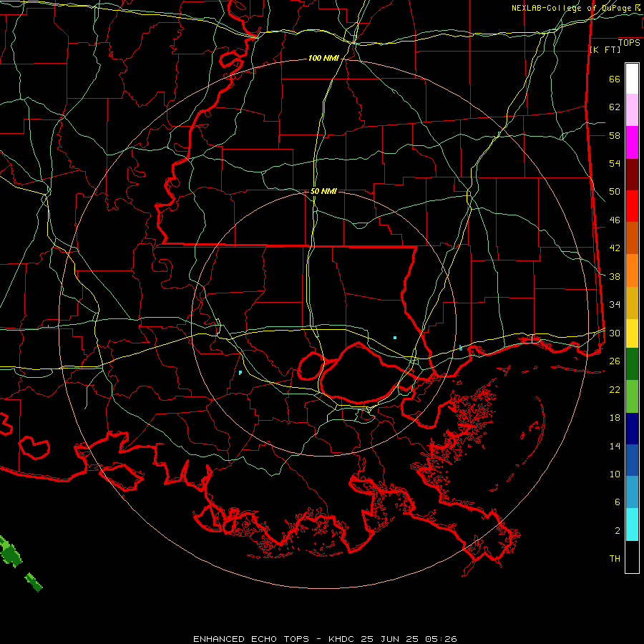Image resolution: width=644 pixels, height=644 pixels.
Task: Click the legend value "14"
Action: click(x=615, y=446)
